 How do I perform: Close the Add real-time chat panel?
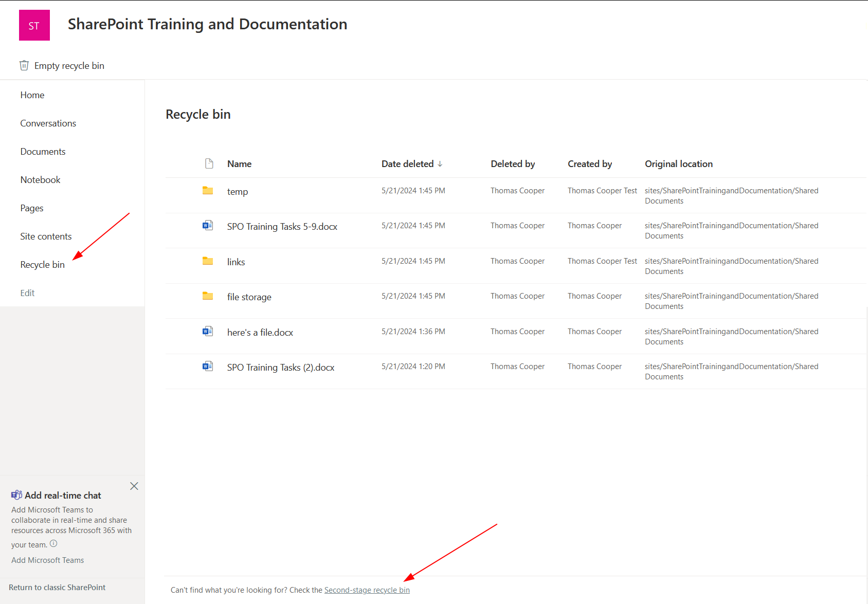point(134,486)
